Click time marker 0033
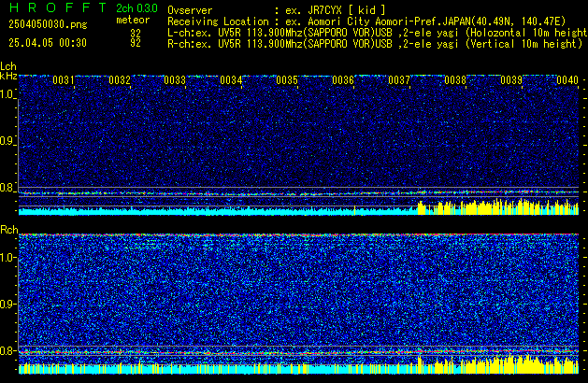The height and width of the screenshot is (383, 588). [x=175, y=80]
